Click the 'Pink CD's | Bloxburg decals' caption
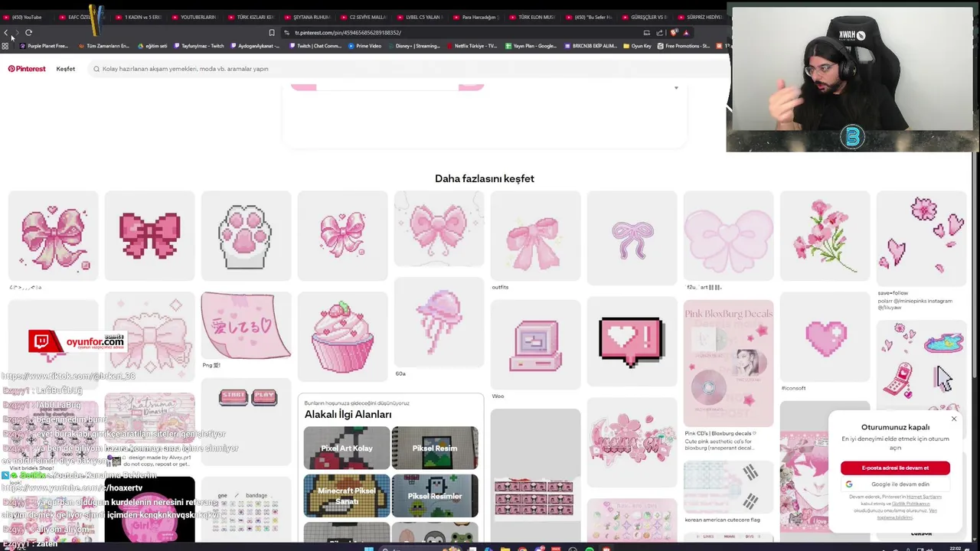 click(720, 433)
